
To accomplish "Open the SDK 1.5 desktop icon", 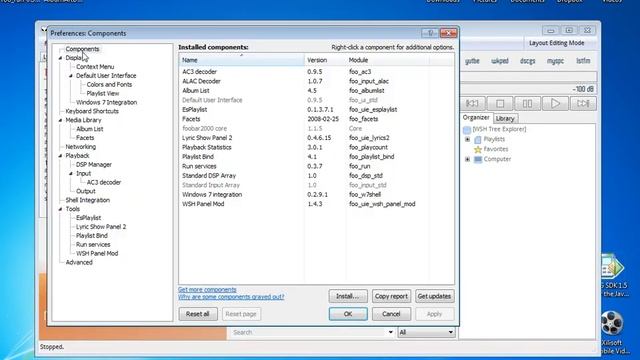I will click(x=611, y=267).
